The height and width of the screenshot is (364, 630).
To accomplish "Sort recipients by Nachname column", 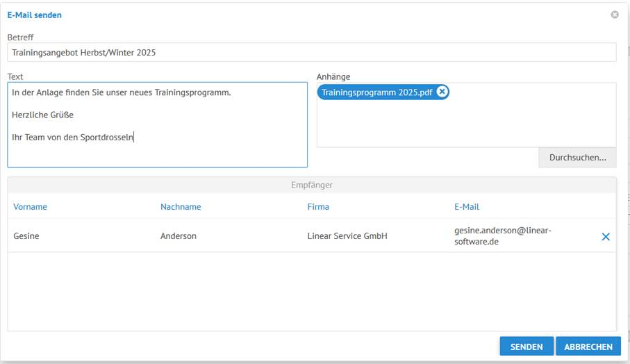I will (181, 206).
